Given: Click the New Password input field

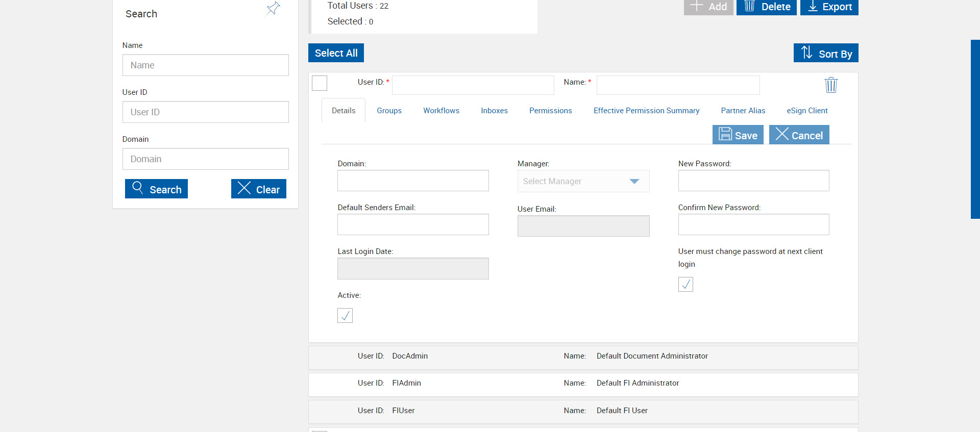Looking at the screenshot, I should coord(753,181).
